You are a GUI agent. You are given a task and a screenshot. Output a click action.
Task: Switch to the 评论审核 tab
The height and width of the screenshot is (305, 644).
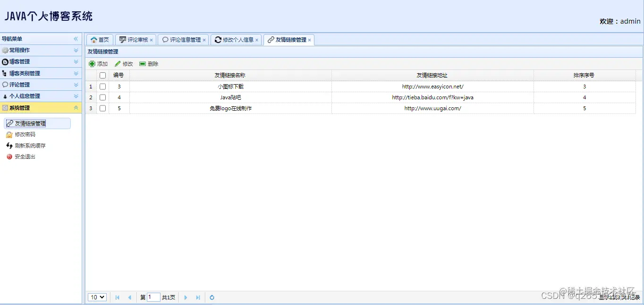[x=136, y=40]
